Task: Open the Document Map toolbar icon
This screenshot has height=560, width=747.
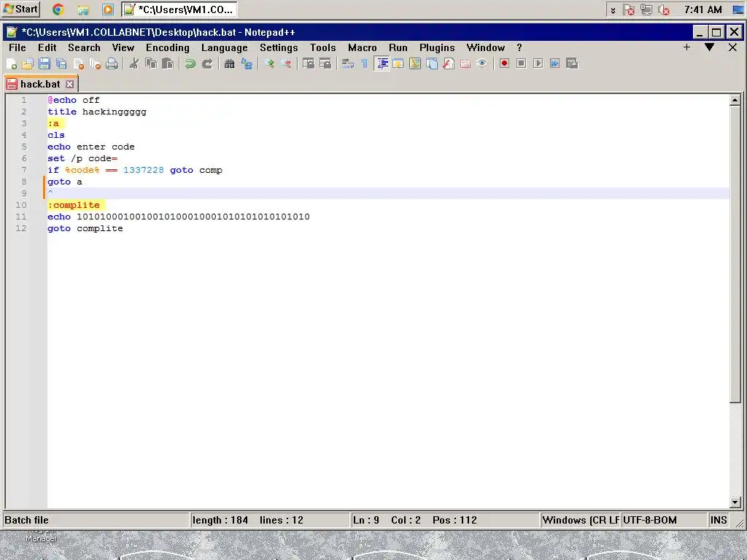Action: point(415,64)
